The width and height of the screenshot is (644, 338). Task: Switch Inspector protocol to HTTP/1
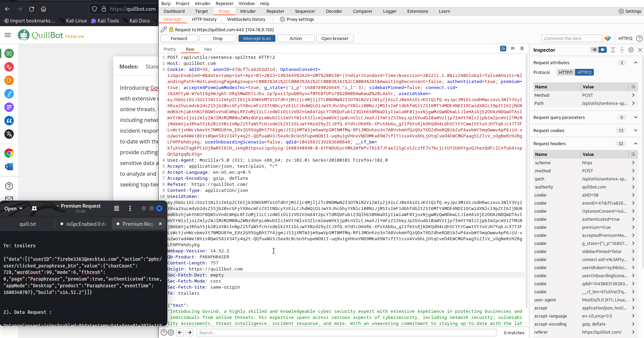pyautogui.click(x=566, y=72)
